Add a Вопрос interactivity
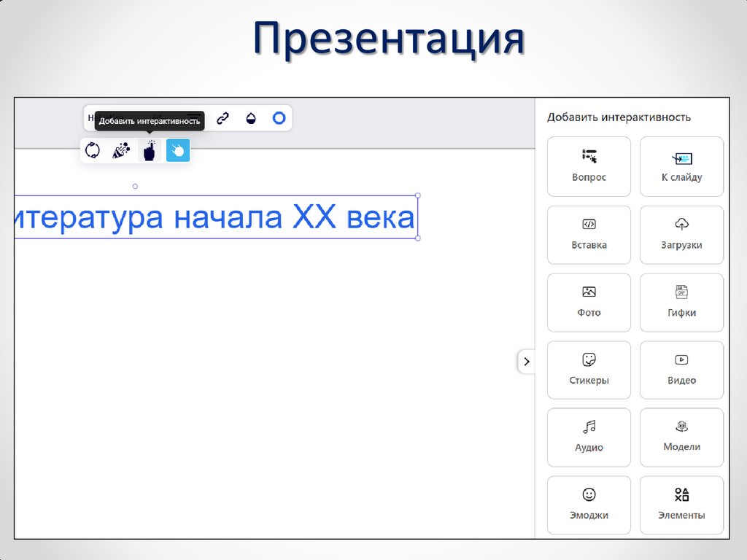The image size is (747, 560). coord(589,166)
